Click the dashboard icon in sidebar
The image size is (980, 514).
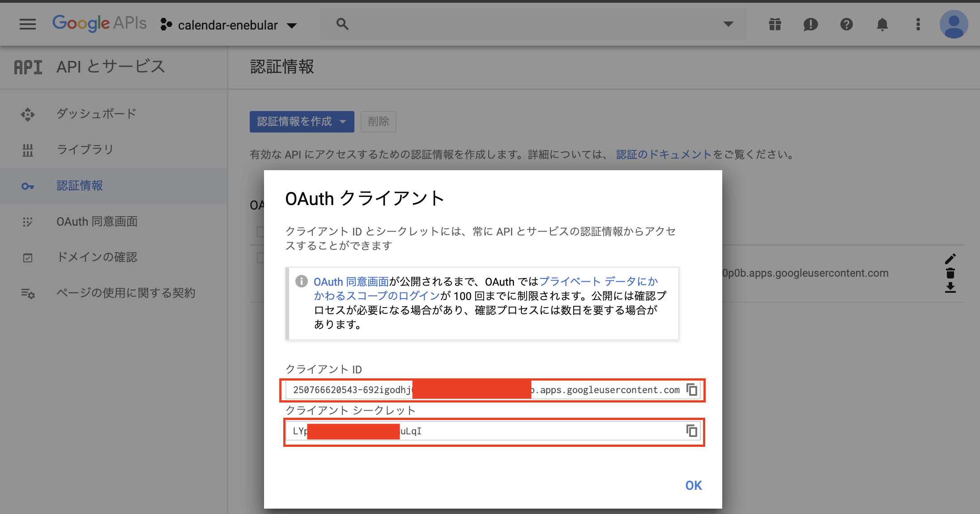pos(28,115)
